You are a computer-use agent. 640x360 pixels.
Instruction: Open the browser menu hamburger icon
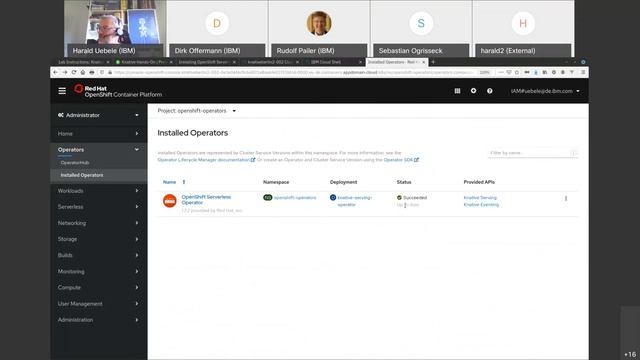[x=583, y=72]
